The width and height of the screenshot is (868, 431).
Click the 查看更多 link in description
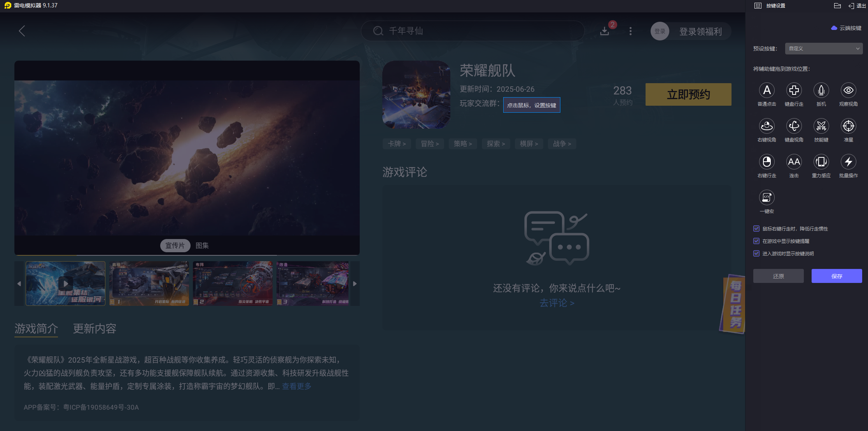[x=297, y=386]
